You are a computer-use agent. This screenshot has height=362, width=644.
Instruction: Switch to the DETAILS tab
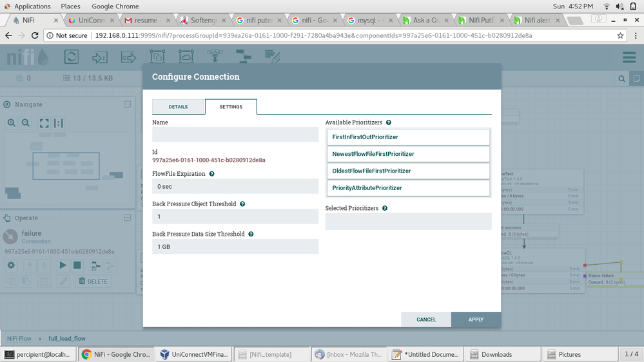[178, 107]
